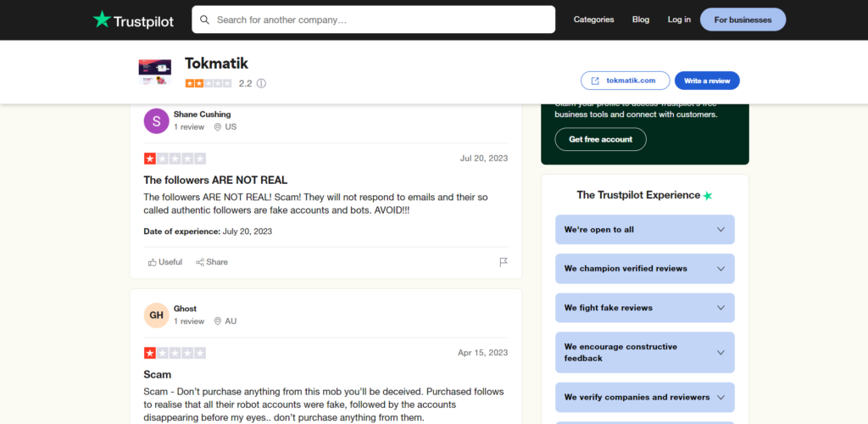868x424 pixels.
Task: Click Ghost's GH avatar
Action: (156, 315)
